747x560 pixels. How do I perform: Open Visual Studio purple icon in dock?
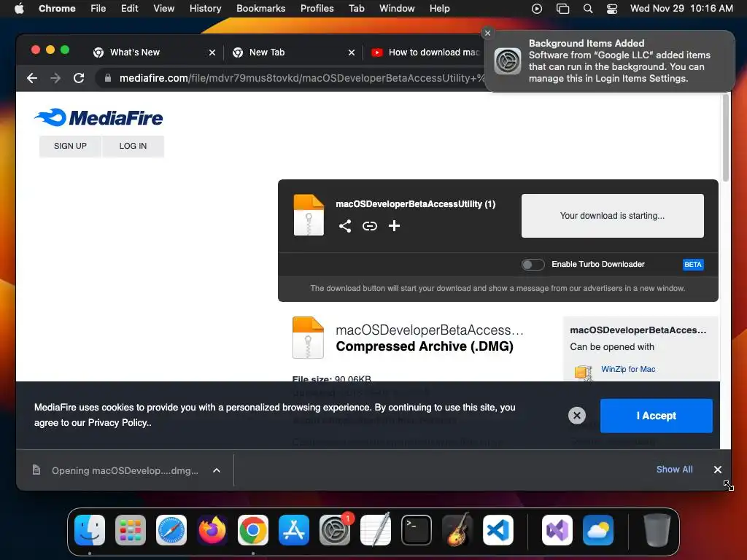pyautogui.click(x=557, y=530)
